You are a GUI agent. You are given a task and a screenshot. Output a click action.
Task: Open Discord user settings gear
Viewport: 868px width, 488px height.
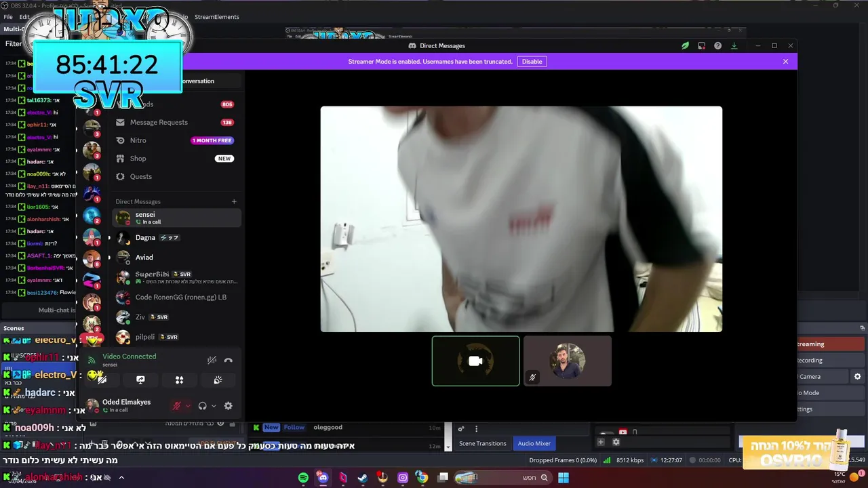tap(229, 406)
